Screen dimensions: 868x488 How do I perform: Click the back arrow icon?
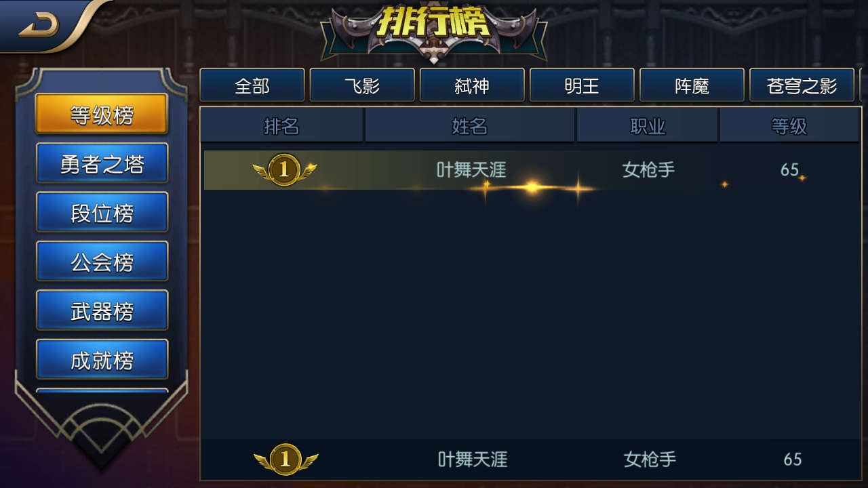(39, 26)
